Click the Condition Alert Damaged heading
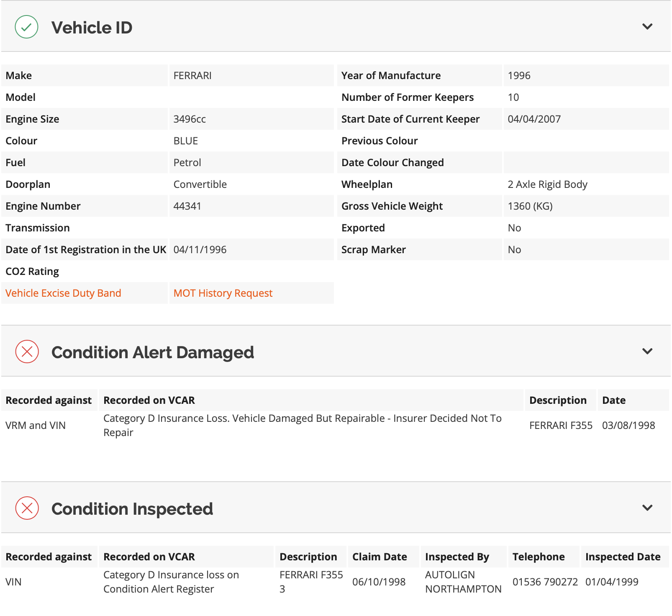 [153, 352]
